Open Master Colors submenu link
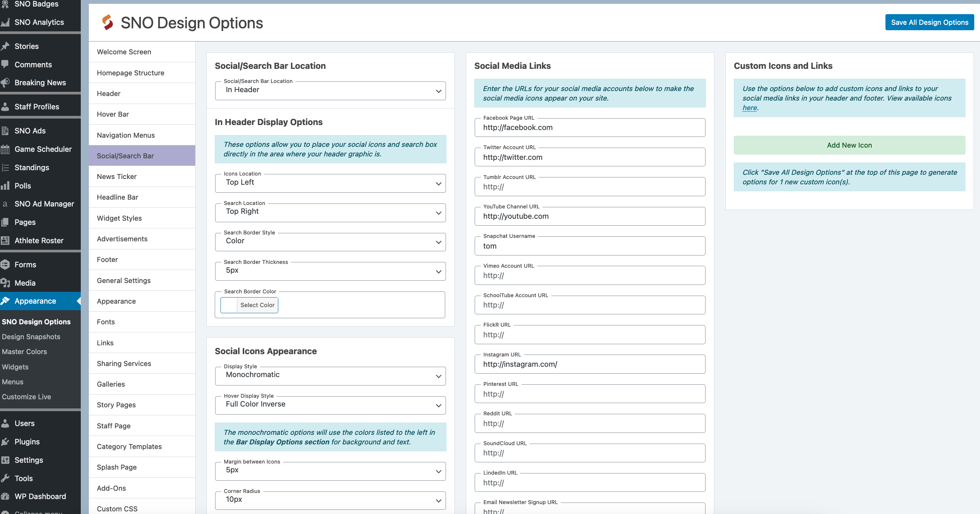The image size is (980, 514). 24,351
